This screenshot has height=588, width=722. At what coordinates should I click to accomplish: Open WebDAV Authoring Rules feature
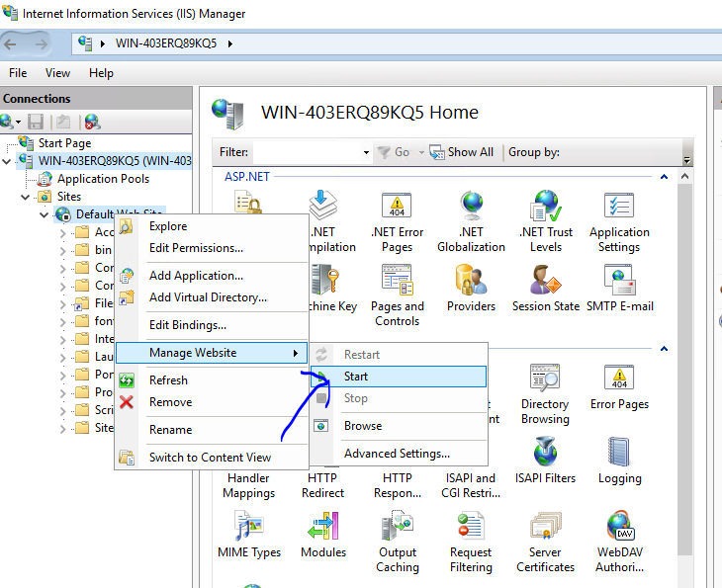(x=619, y=542)
